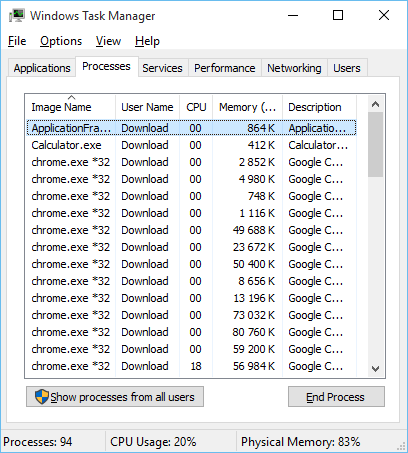Screen dimensions: 408x453
Task: Sort by the Description column header
Action: pos(319,107)
